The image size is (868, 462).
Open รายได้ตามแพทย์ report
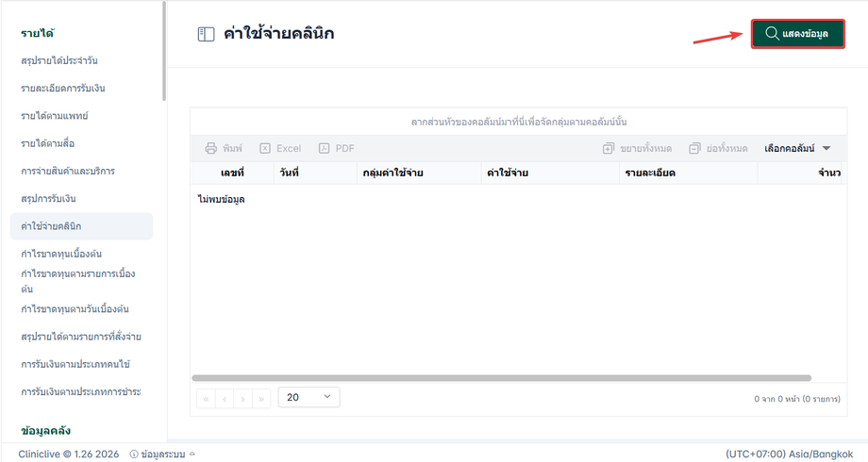click(x=55, y=116)
